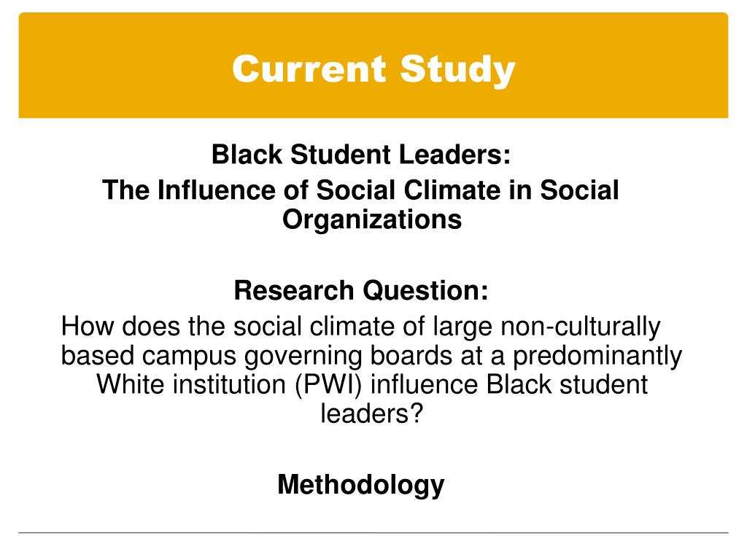
Task: Click the word leaders? ending the question
Action: pos(371,413)
